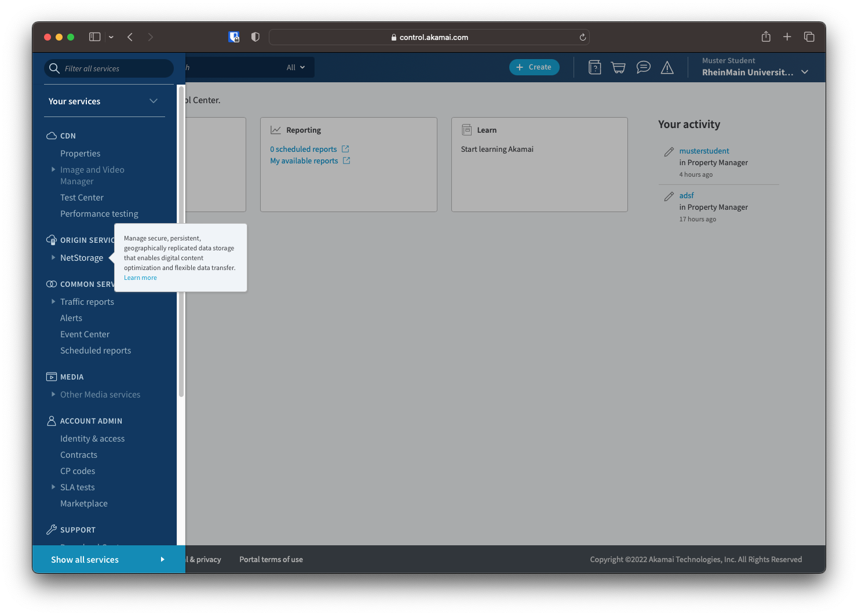Image resolution: width=858 pixels, height=616 pixels.
Task: Toggle the Safari sidebar button
Action: click(x=95, y=37)
